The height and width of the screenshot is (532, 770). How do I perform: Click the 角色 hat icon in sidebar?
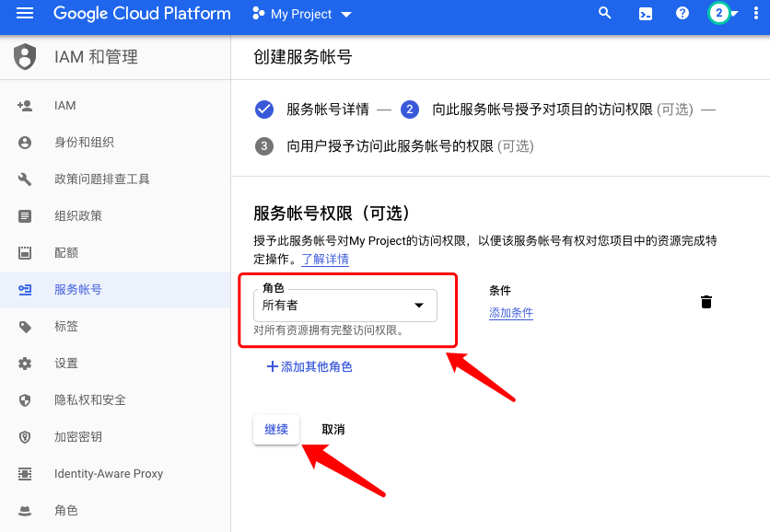[25, 511]
